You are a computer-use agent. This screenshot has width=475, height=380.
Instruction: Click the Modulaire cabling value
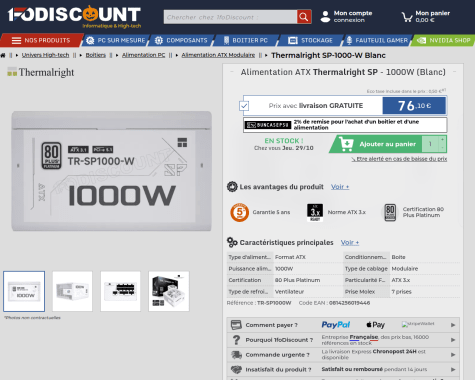[405, 269]
